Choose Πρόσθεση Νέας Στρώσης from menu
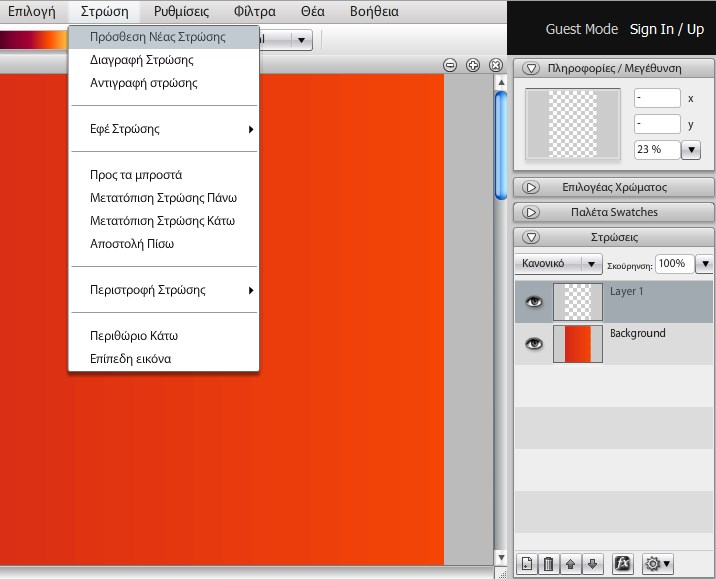The image size is (716, 579). [x=164, y=37]
